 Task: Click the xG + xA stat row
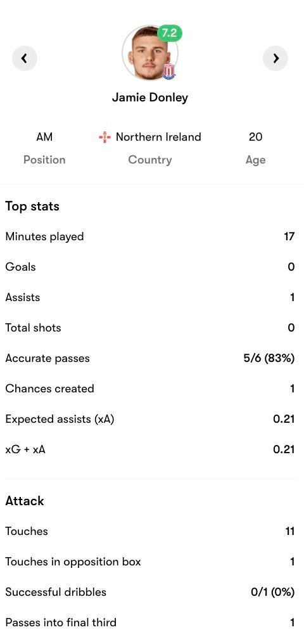(x=149, y=449)
